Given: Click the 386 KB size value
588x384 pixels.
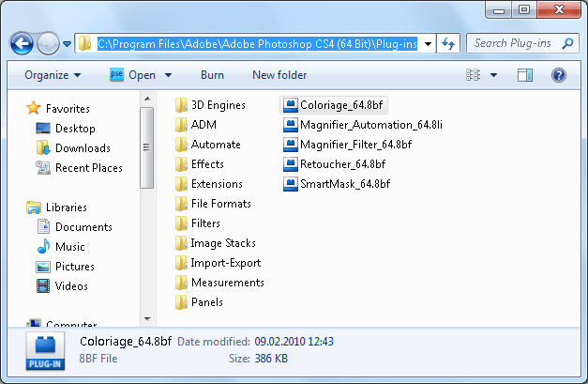Looking at the screenshot, I should (271, 359).
